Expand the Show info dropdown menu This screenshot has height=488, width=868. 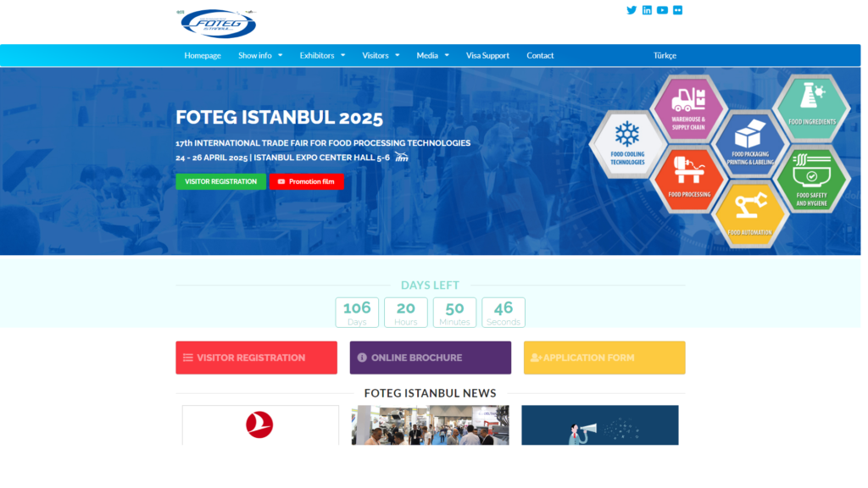(260, 55)
